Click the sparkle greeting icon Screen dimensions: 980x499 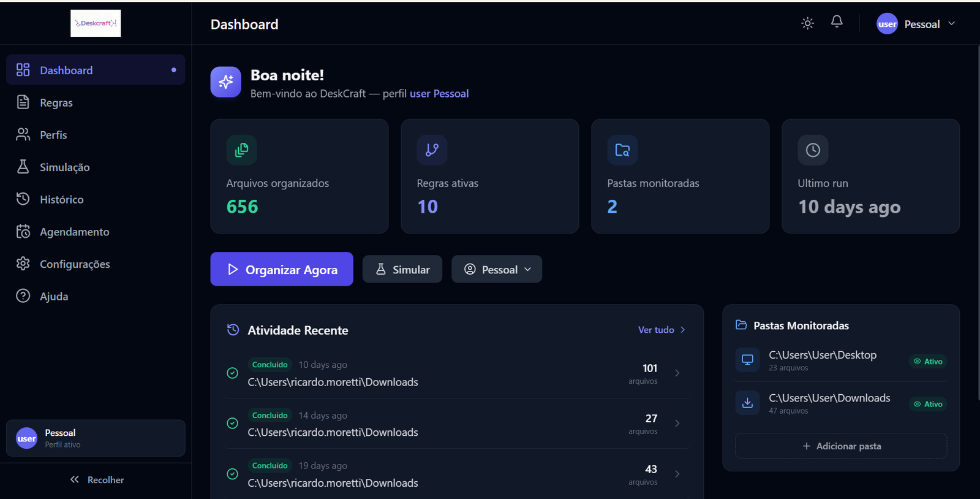click(x=226, y=82)
